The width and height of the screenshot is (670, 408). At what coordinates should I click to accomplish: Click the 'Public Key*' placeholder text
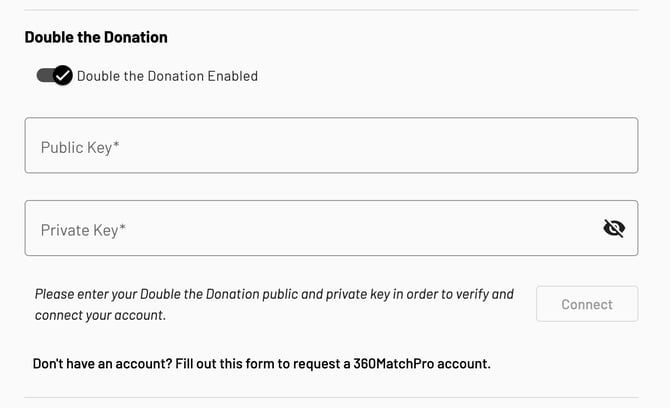tap(80, 147)
